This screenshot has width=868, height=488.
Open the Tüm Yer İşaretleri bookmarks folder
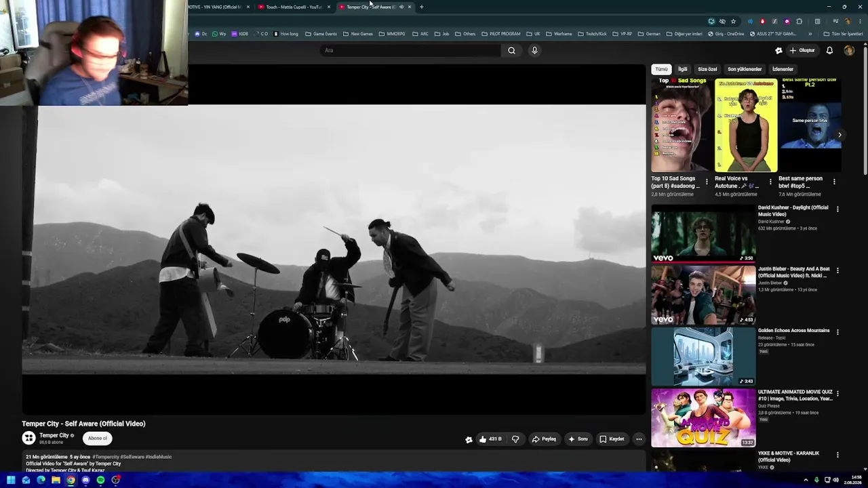842,34
